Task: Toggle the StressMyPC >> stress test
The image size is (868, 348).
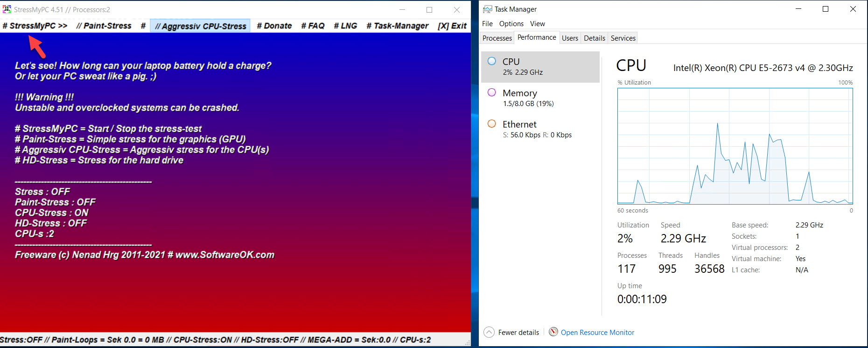Action: (35, 26)
